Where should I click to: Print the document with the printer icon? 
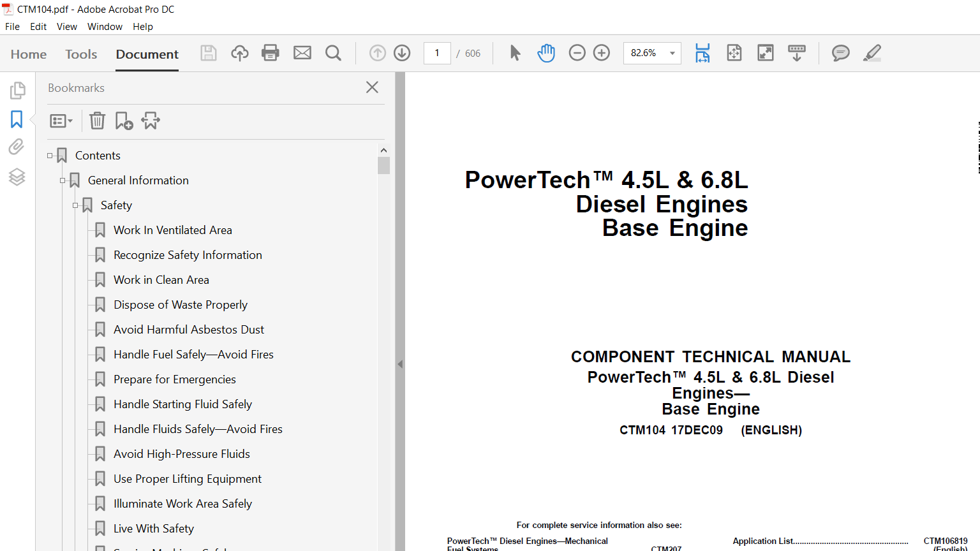(271, 53)
